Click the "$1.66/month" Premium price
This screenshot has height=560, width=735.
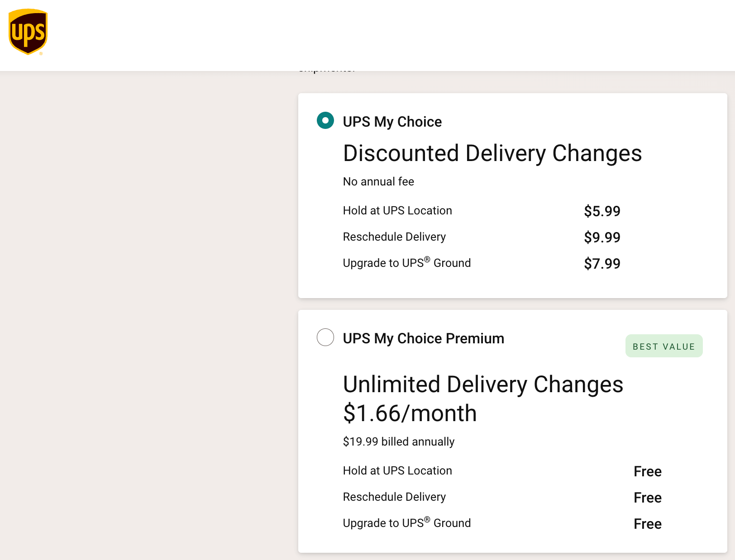tap(410, 413)
